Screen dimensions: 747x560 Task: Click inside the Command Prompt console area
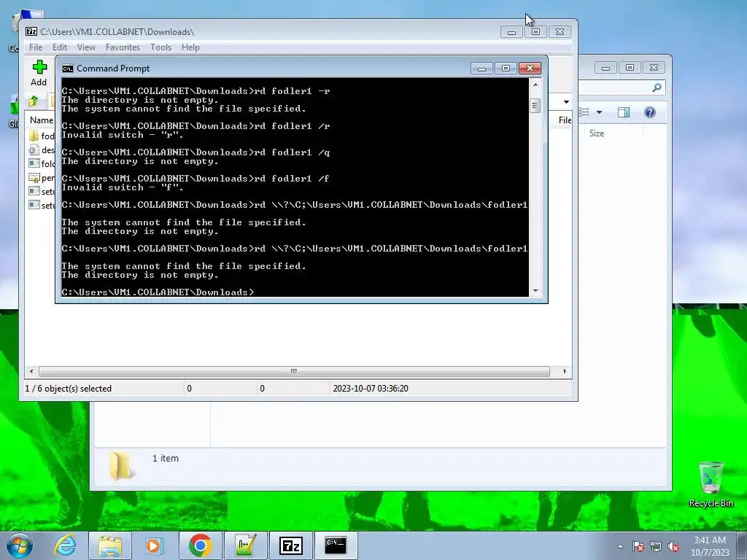point(295,187)
